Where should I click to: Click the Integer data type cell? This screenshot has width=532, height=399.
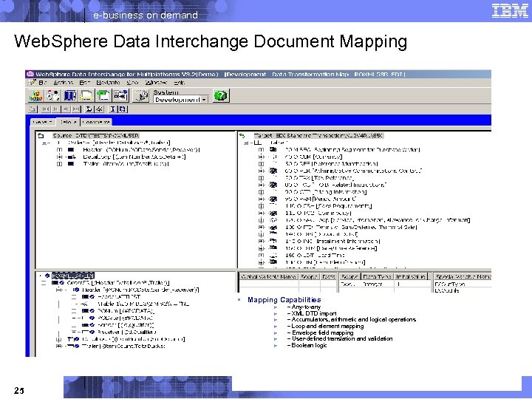(x=373, y=284)
